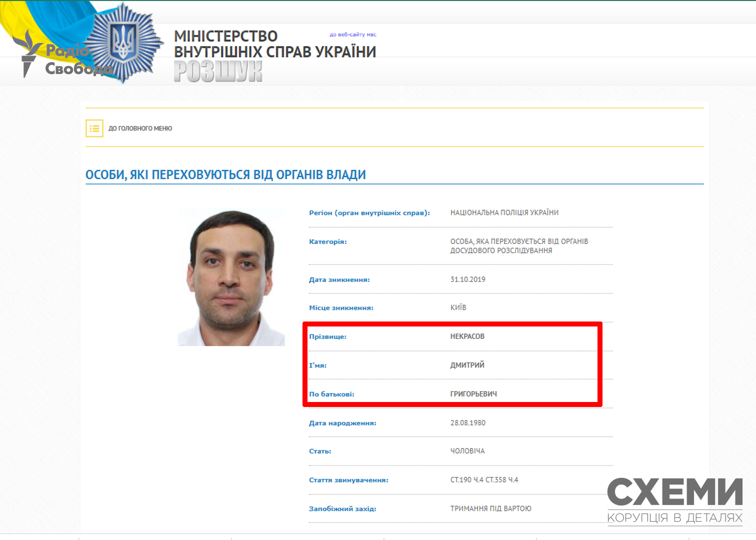Click the surname value 'НЕКРАСОВ'
This screenshot has height=540, width=756.
[467, 336]
